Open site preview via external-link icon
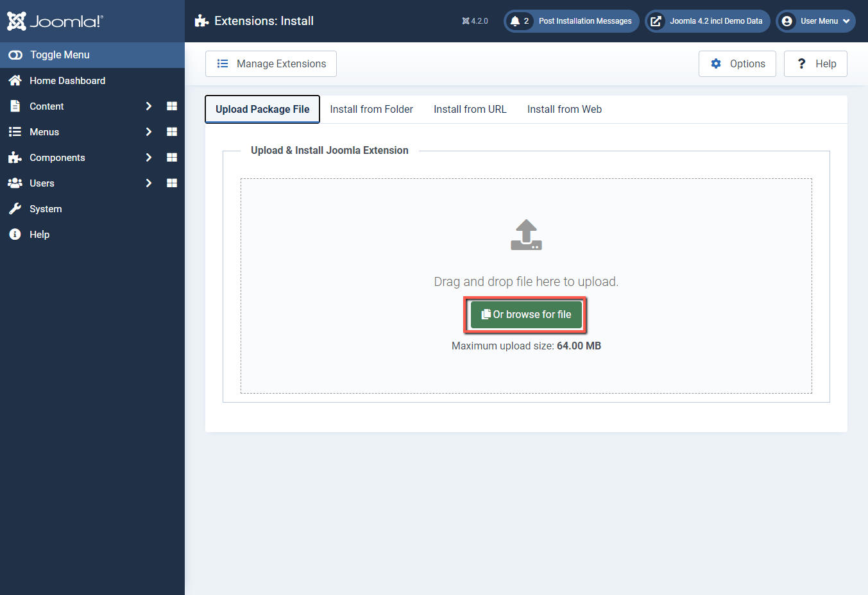This screenshot has width=868, height=595. point(656,21)
